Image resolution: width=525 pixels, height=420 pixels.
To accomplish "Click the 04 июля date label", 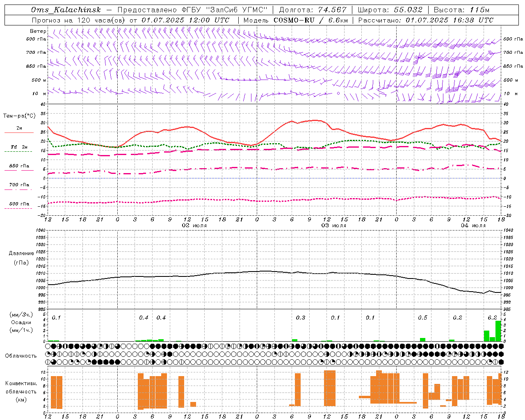I will point(473,226).
